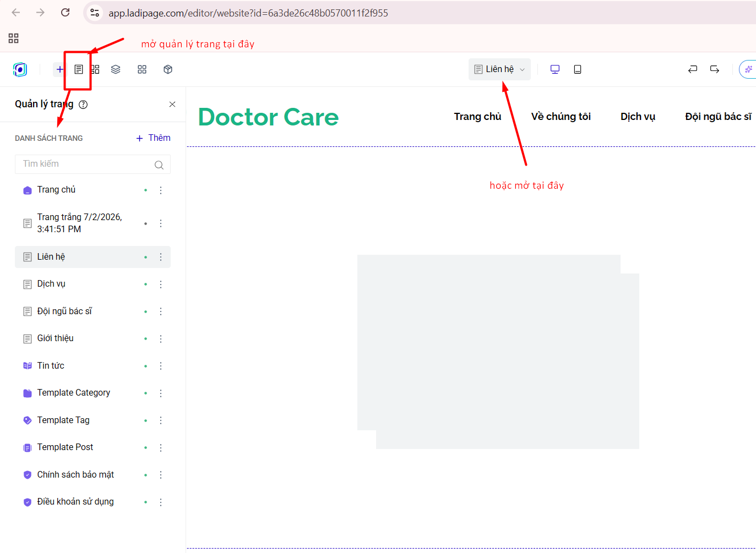The height and width of the screenshot is (553, 756).
Task: Select Chính sách bảo mật page
Action: point(93,475)
